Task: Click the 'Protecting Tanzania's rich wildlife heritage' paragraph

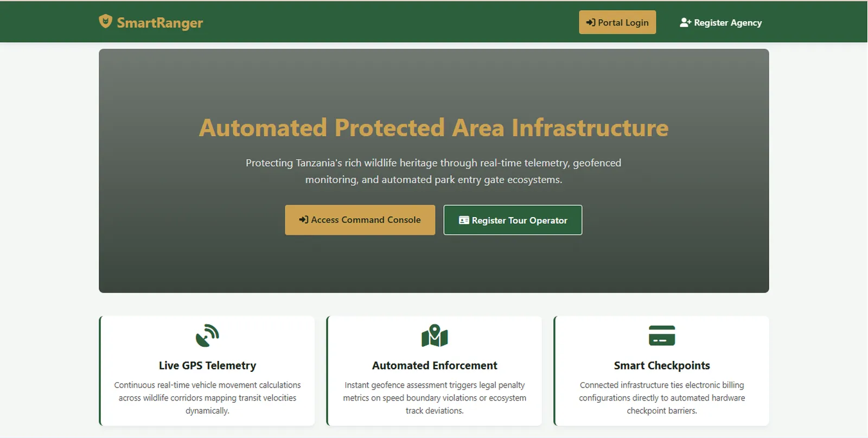Action: pos(433,171)
